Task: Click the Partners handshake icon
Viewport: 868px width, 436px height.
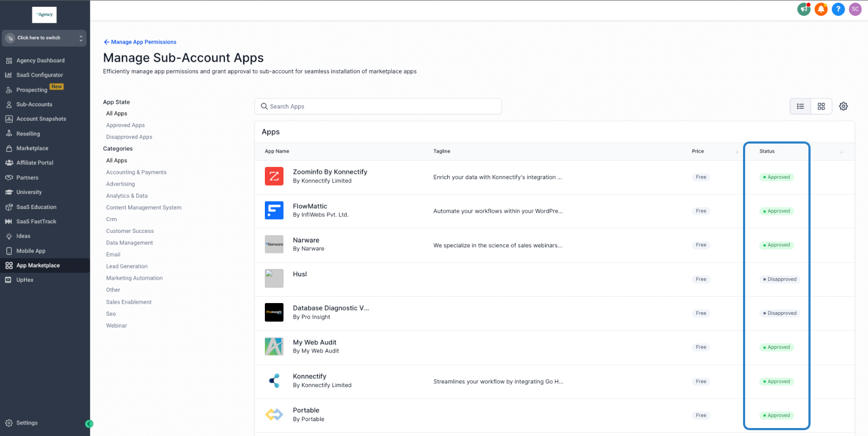Action: [9, 178]
